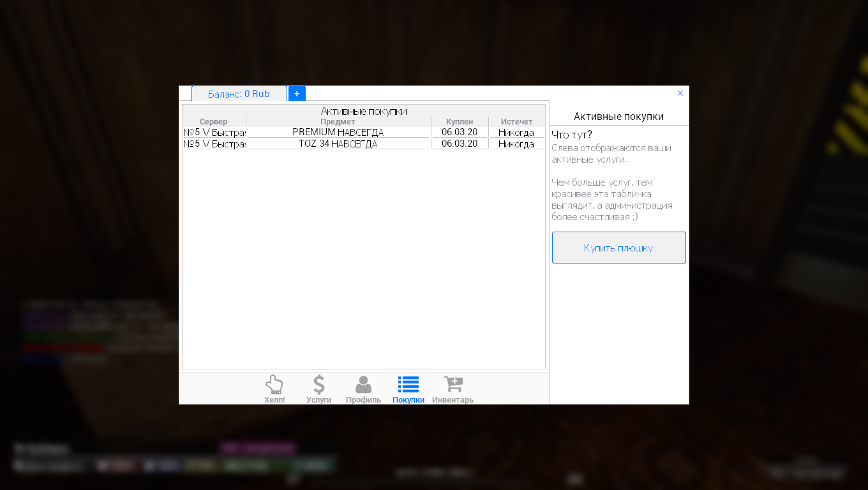Sort by the Предмет column header

point(338,122)
